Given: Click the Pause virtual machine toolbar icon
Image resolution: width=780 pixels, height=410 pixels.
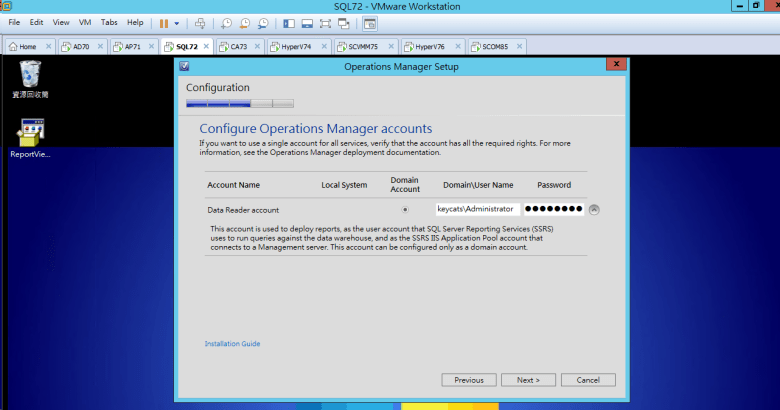Looking at the screenshot, I should click(x=163, y=22).
